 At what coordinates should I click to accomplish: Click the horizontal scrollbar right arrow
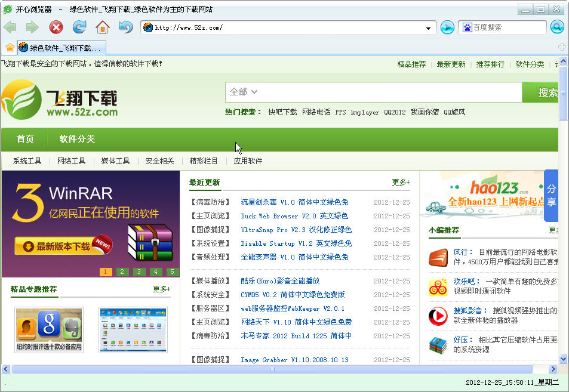click(553, 369)
